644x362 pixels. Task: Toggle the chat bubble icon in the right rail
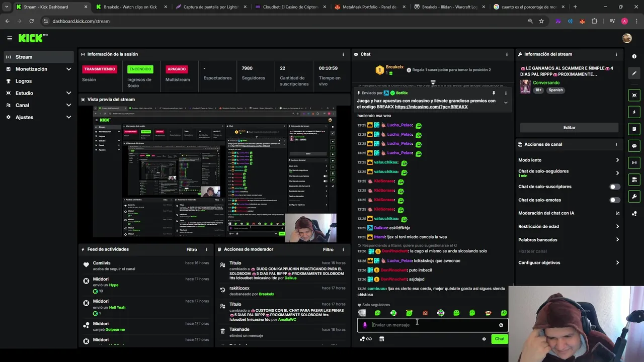coord(634,146)
